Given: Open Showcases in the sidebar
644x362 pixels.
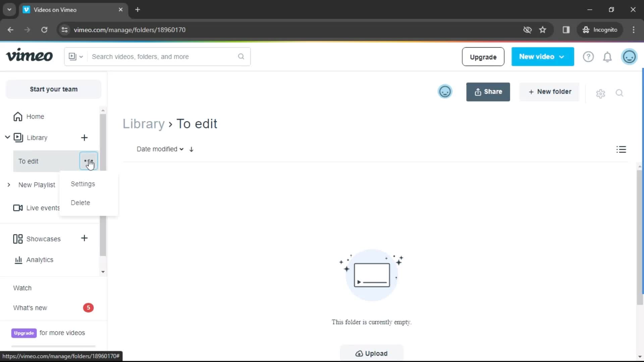Looking at the screenshot, I should point(37,239).
